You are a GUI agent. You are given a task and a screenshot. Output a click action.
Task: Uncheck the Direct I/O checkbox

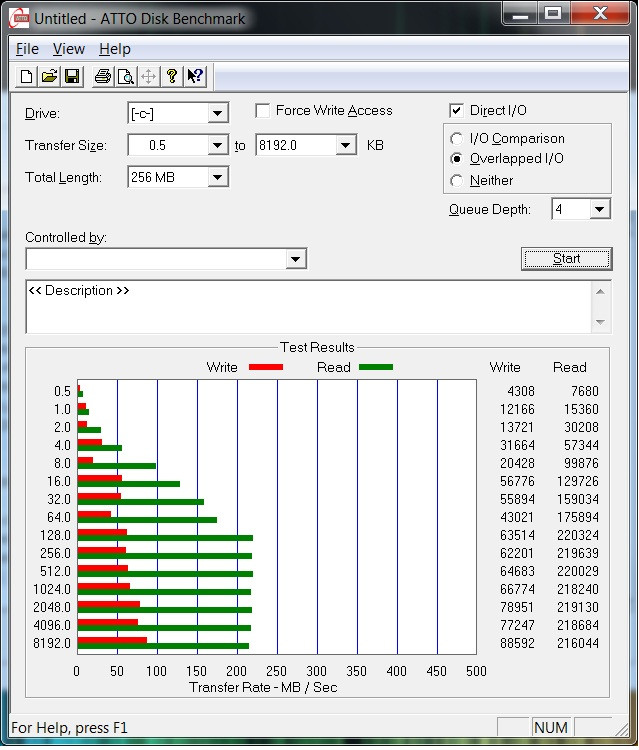[457, 111]
